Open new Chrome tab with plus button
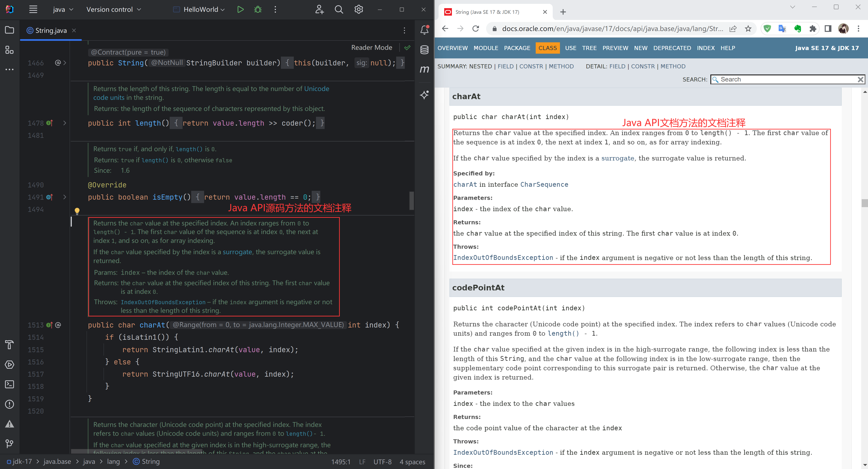 point(563,12)
